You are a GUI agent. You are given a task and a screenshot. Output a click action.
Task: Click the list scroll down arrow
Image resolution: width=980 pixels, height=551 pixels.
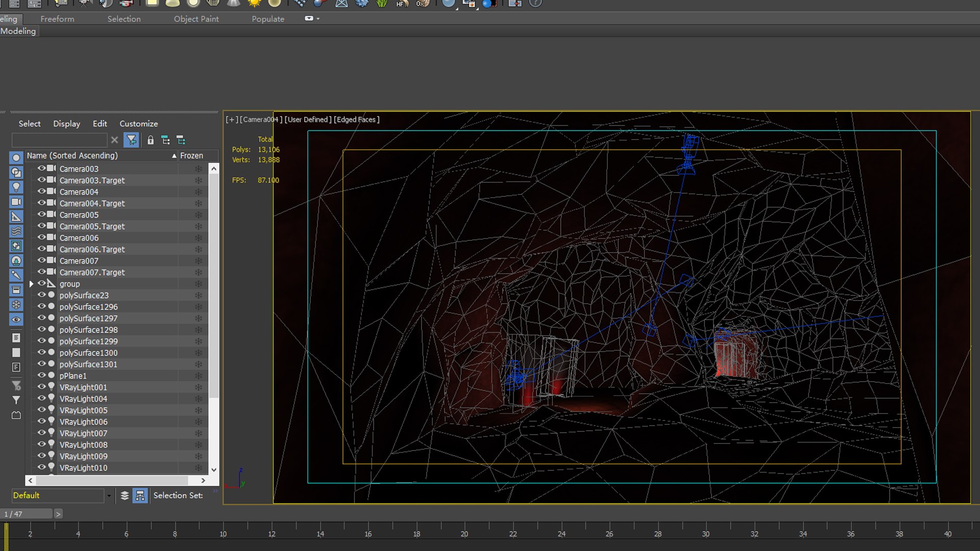point(214,470)
